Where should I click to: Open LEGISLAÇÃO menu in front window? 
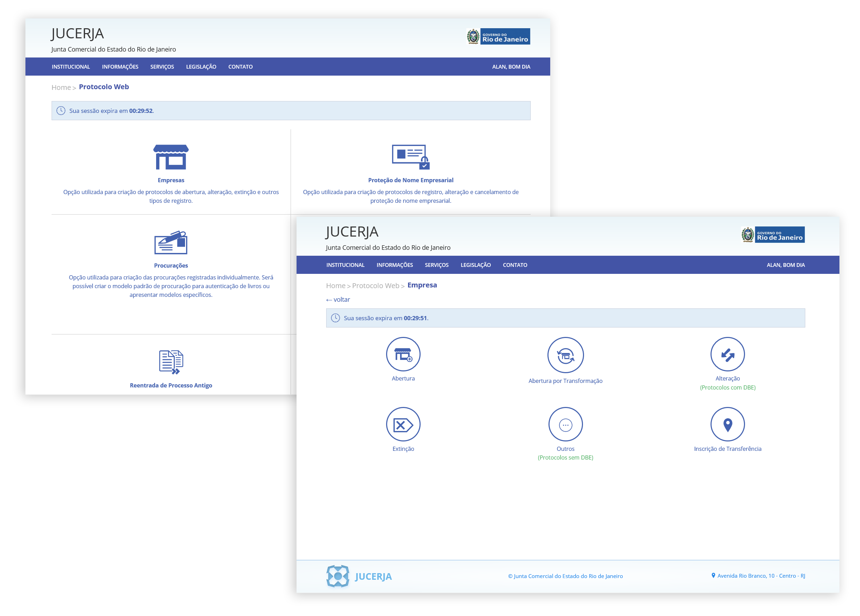(x=476, y=265)
